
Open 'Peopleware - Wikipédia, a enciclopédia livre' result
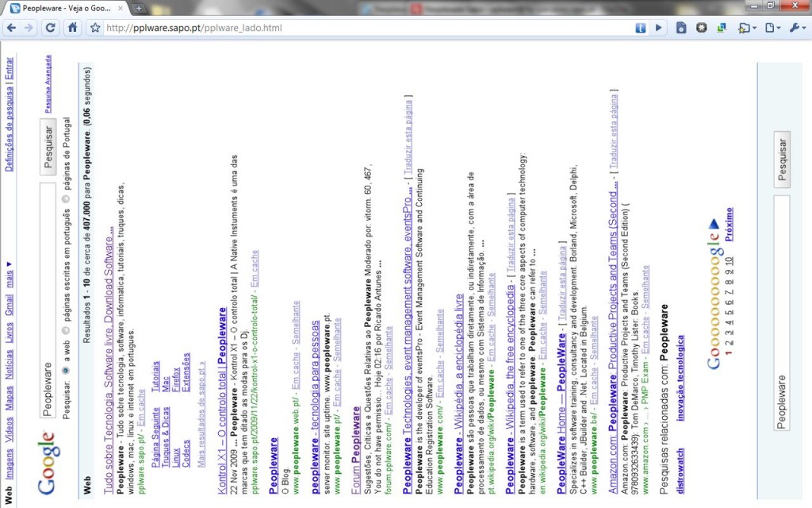point(459,394)
